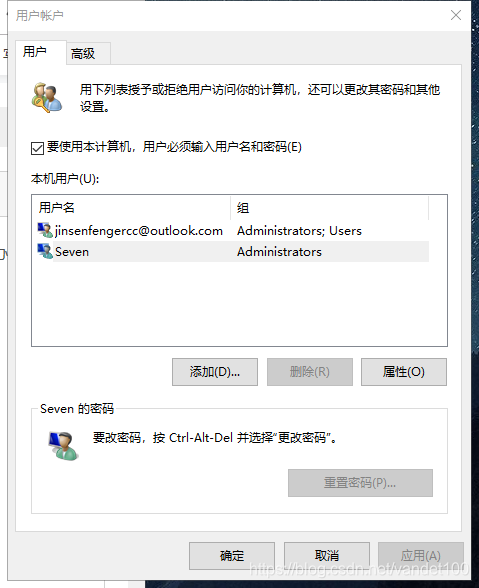Click the 应用(A) button
This screenshot has width=479, height=588.
click(421, 555)
